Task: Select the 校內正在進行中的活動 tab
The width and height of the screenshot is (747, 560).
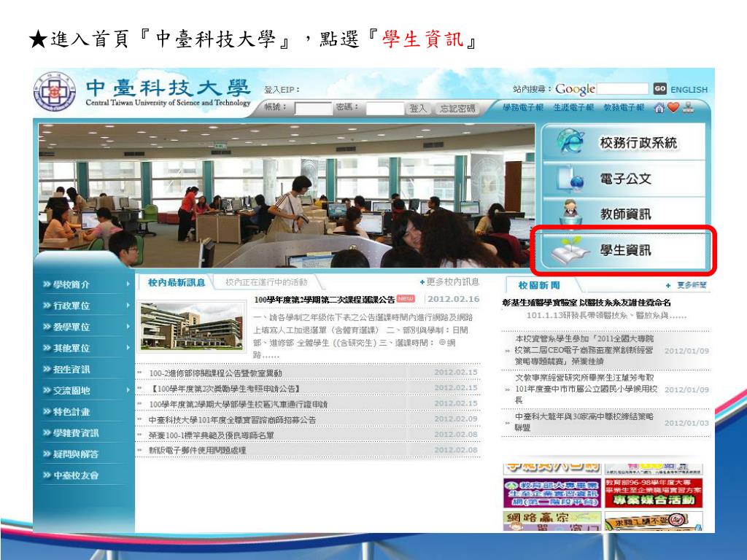Action: pos(266,282)
